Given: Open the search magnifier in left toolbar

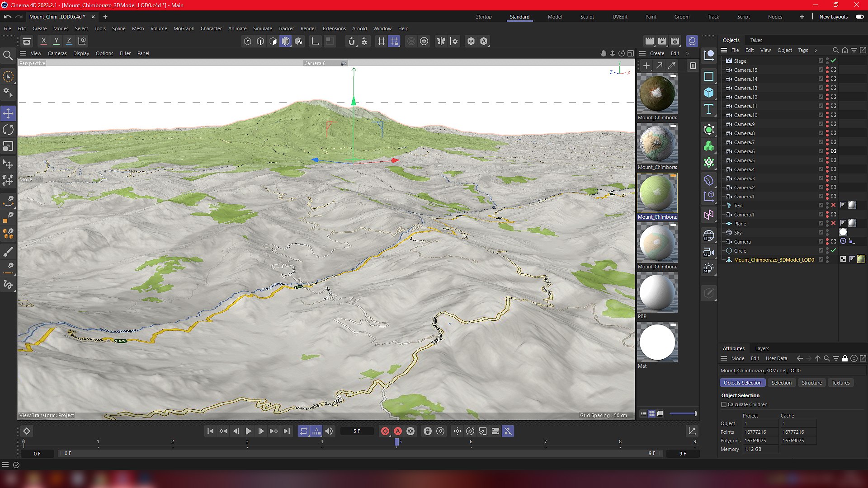Looking at the screenshot, I should click(x=8, y=56).
